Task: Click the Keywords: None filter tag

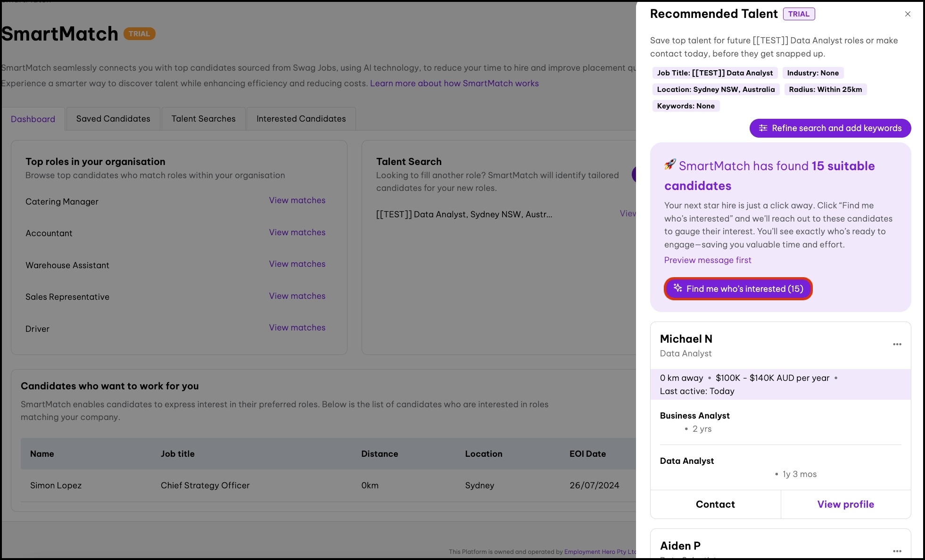Action: tap(685, 106)
